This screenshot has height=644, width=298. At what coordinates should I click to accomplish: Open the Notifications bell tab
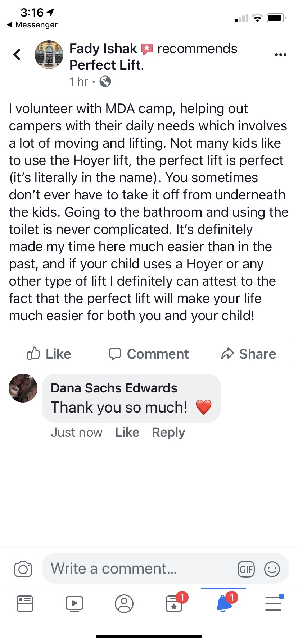224,604
